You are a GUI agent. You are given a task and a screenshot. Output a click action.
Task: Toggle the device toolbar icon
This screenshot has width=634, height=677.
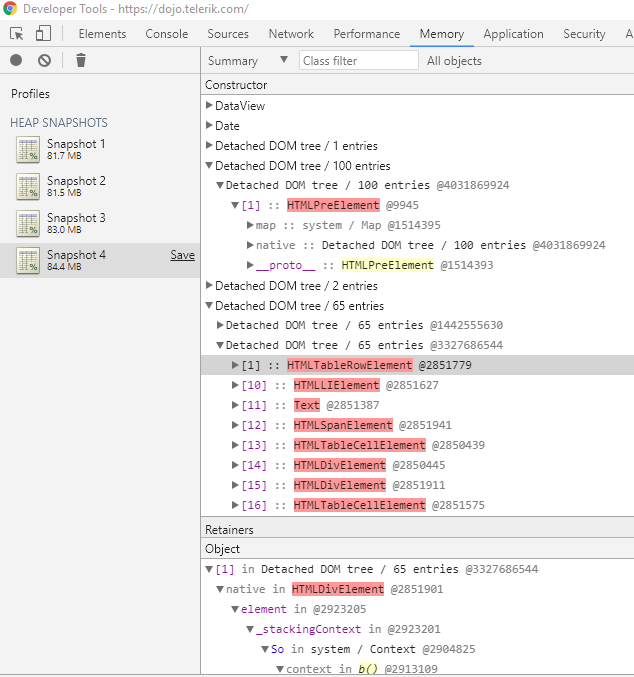pos(43,33)
